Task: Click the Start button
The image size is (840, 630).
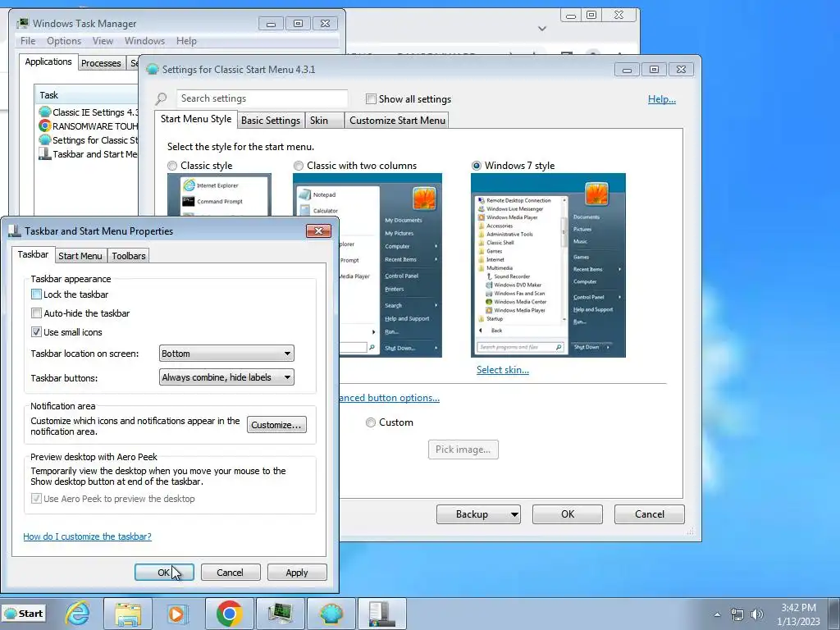Action: pyautogui.click(x=24, y=614)
